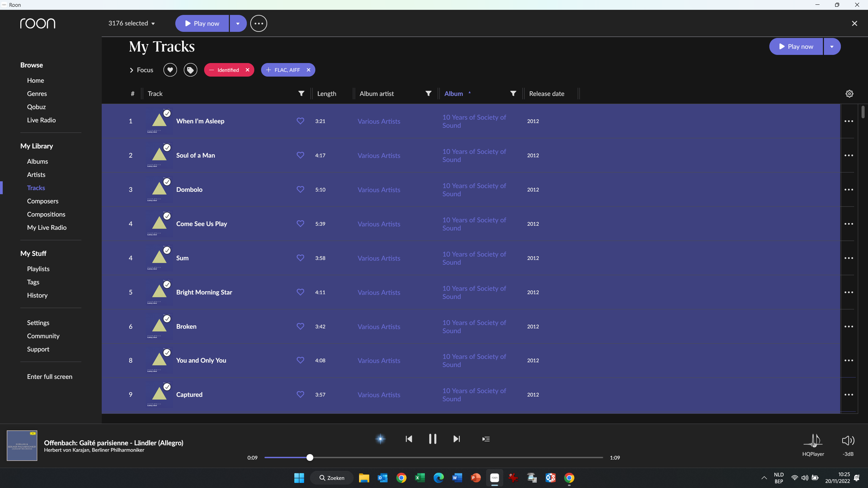The width and height of the screenshot is (868, 488).
Task: Expand the Focus chevron
Action: (x=132, y=70)
